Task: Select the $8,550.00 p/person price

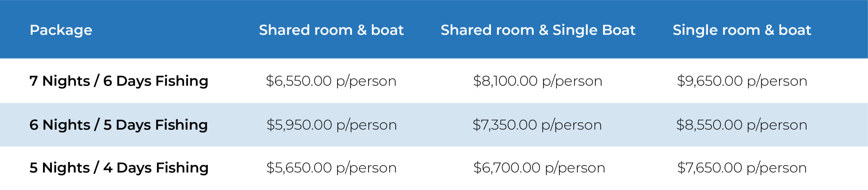Action: pyautogui.click(x=742, y=125)
